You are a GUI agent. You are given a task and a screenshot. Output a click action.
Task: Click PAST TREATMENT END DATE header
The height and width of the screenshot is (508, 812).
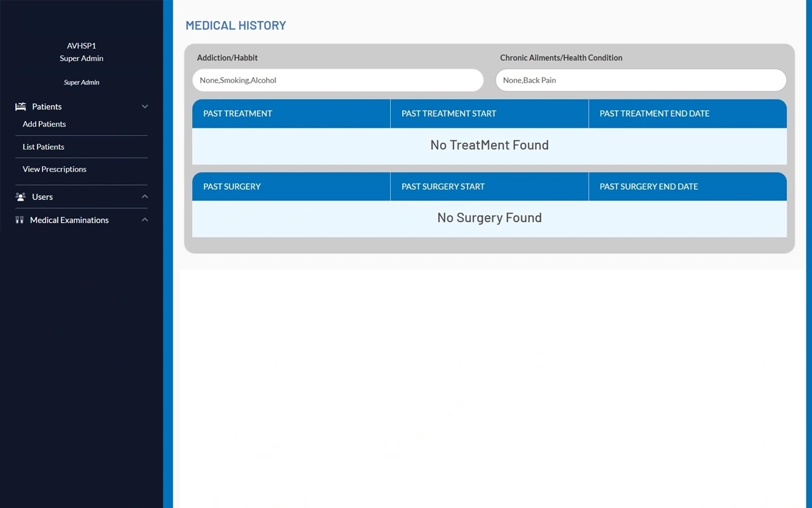[654, 114]
